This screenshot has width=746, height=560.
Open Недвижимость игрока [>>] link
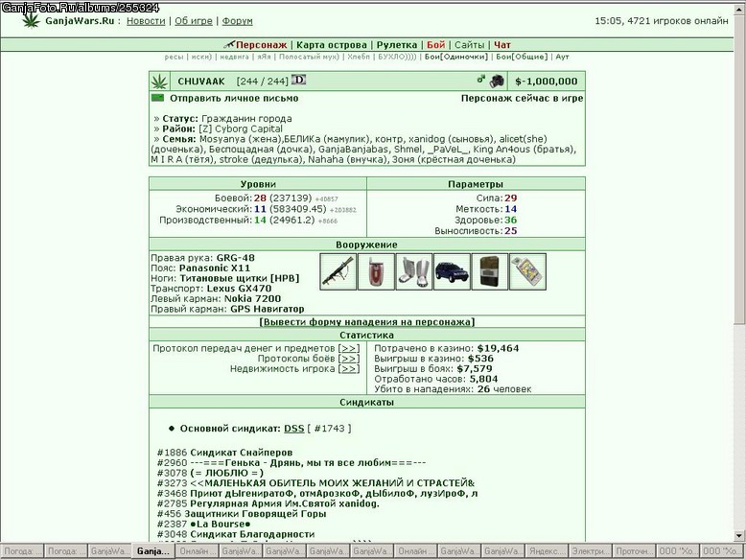click(349, 369)
